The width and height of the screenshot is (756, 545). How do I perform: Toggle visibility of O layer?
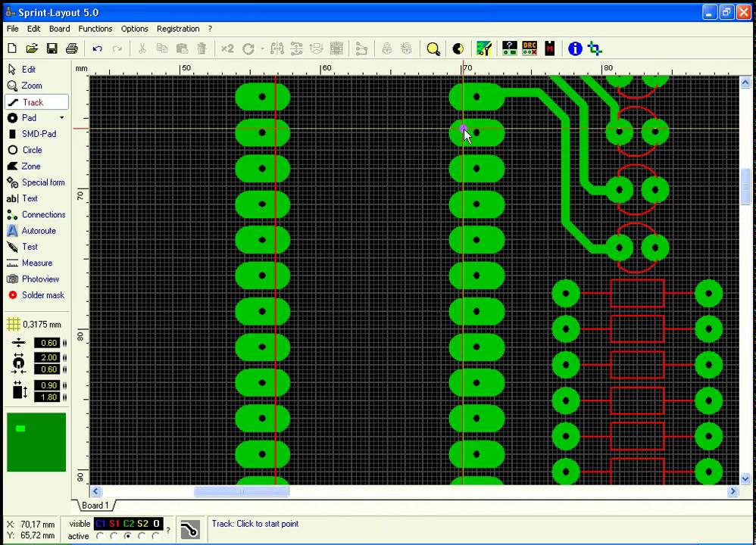[156, 523]
